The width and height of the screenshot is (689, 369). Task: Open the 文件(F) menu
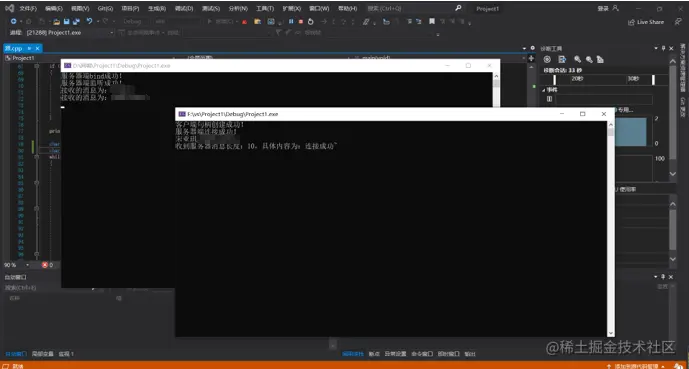click(x=28, y=8)
